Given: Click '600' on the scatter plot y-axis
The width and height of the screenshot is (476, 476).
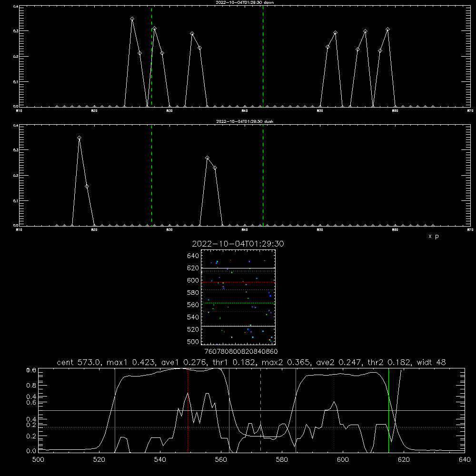Looking at the screenshot, I should pyautogui.click(x=193, y=280).
